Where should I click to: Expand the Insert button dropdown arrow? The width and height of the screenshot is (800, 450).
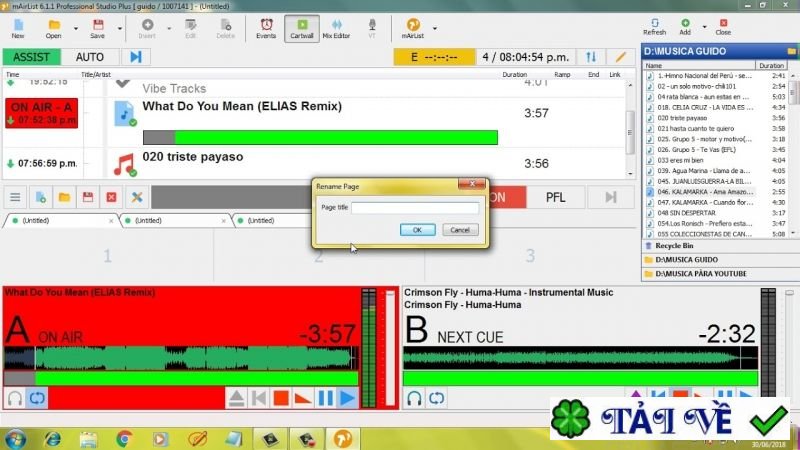(169, 29)
